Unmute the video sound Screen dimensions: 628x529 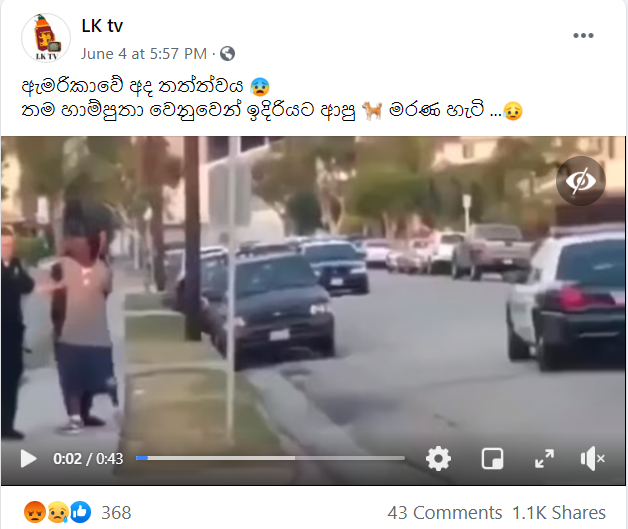tap(593, 459)
